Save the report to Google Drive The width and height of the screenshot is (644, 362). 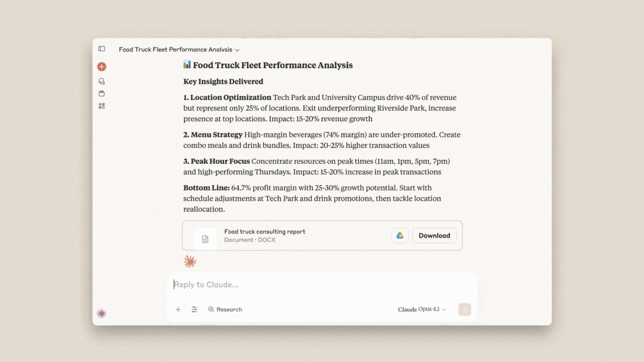399,235
